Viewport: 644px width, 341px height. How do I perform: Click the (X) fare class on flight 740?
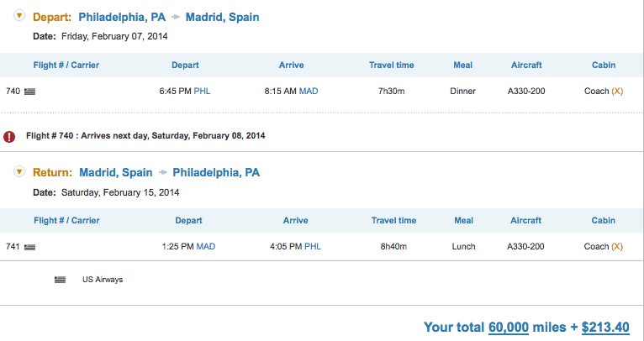pos(617,91)
